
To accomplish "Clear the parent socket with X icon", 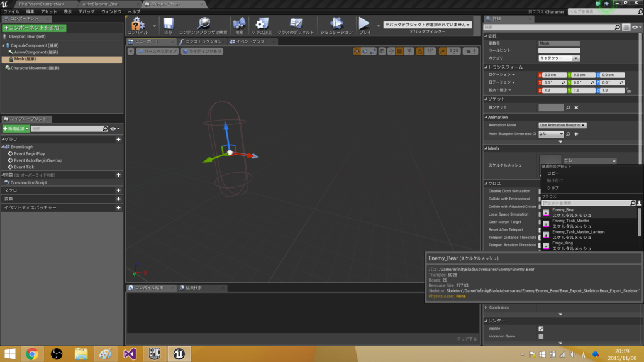I will (576, 107).
